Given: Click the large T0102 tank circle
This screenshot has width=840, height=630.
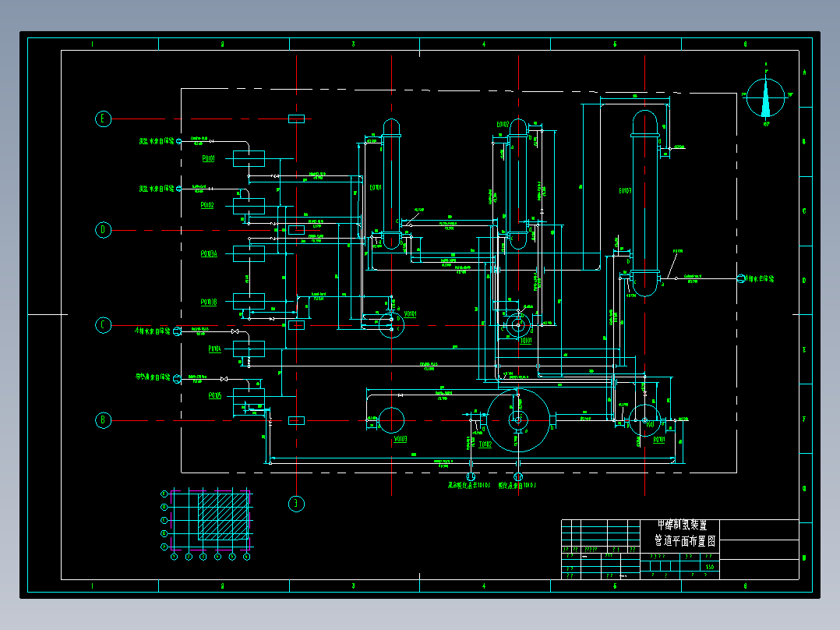Looking at the screenshot, I should tap(519, 420).
